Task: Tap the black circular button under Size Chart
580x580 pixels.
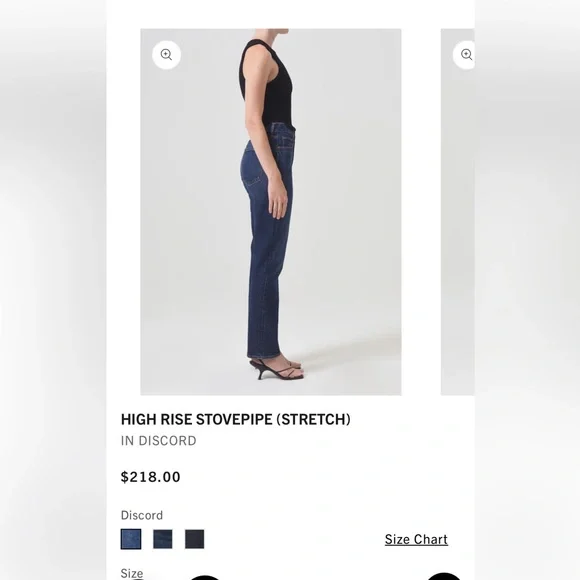Action: point(444,576)
